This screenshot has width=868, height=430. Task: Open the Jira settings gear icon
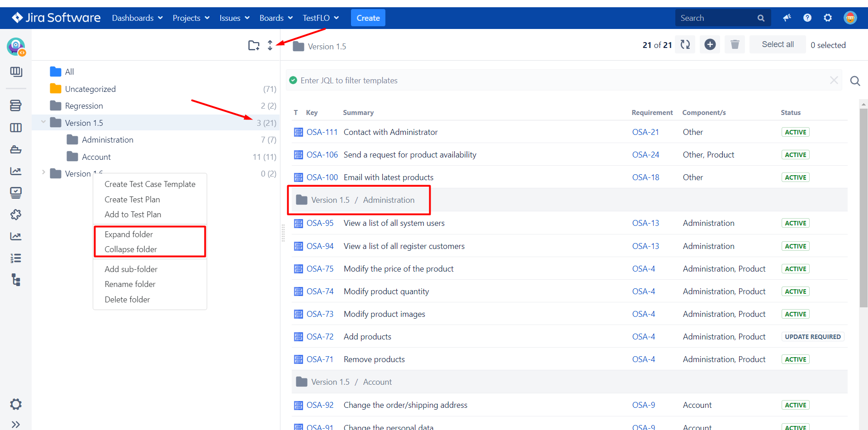click(x=827, y=18)
